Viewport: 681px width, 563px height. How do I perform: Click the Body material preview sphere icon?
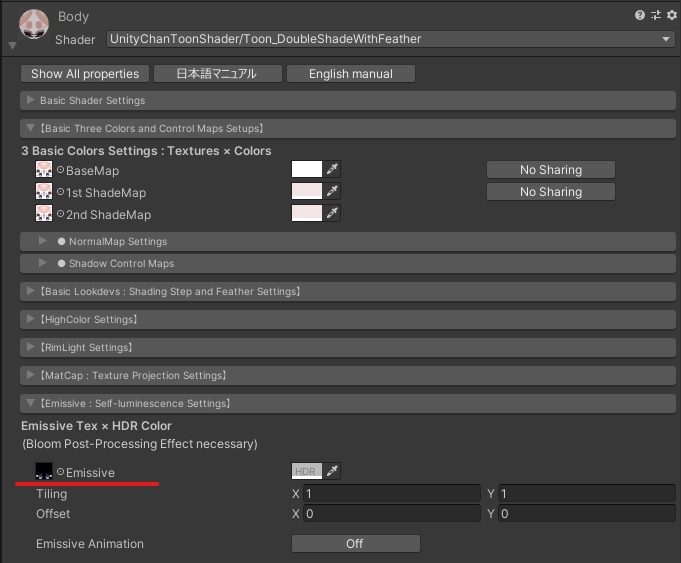33,24
